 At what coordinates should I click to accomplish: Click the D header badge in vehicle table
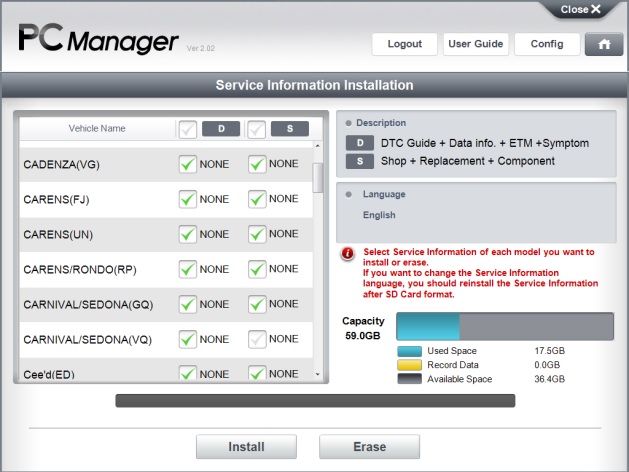click(x=221, y=129)
